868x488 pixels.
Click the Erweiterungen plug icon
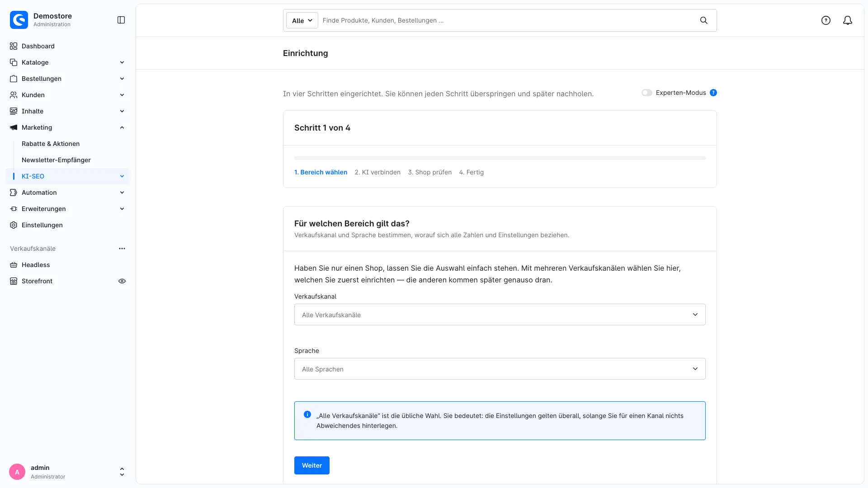14,209
